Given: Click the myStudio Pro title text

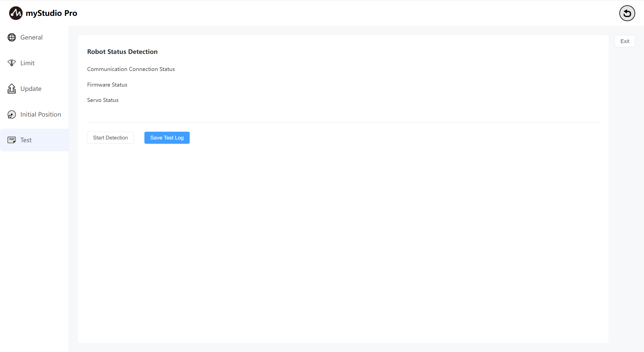Looking at the screenshot, I should (51, 13).
